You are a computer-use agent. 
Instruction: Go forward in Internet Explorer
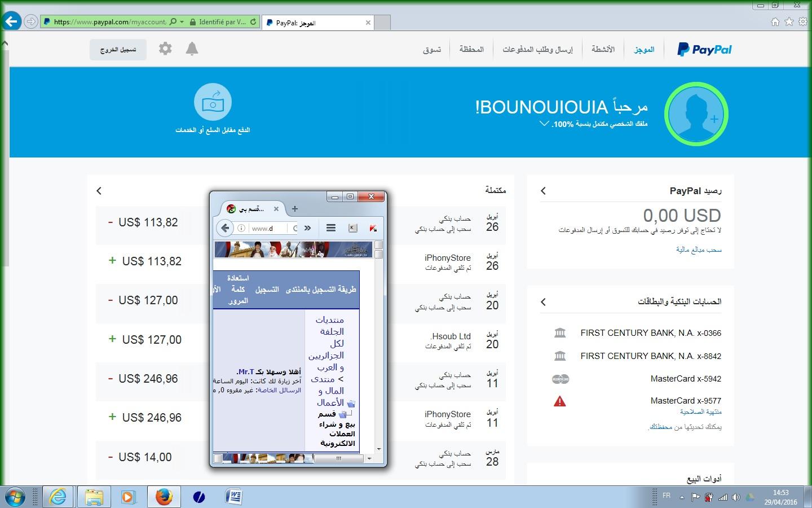tap(31, 21)
